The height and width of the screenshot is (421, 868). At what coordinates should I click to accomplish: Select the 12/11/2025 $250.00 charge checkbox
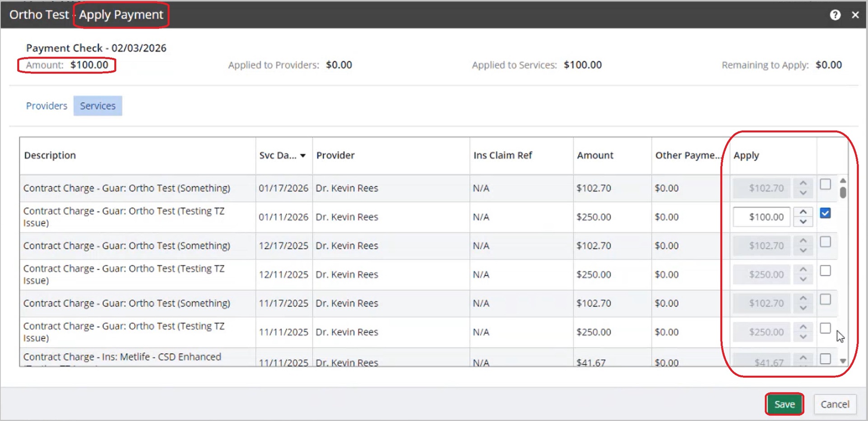(x=825, y=271)
